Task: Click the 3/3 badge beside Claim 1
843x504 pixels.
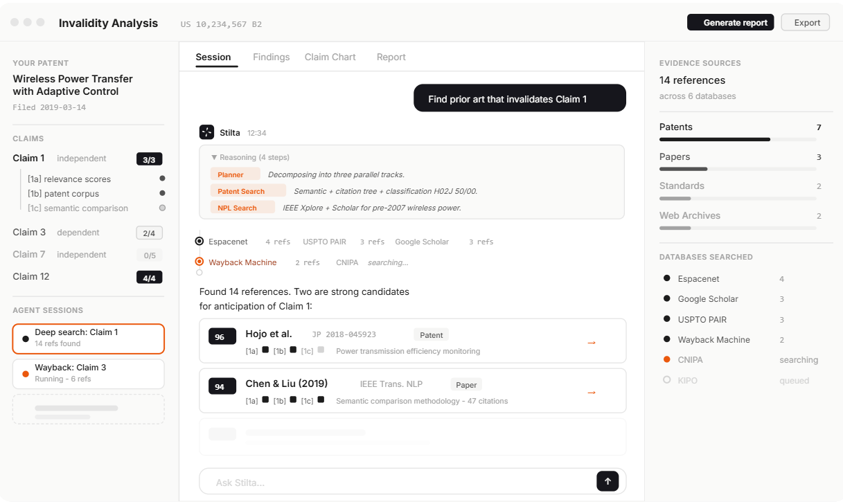Action: click(149, 159)
